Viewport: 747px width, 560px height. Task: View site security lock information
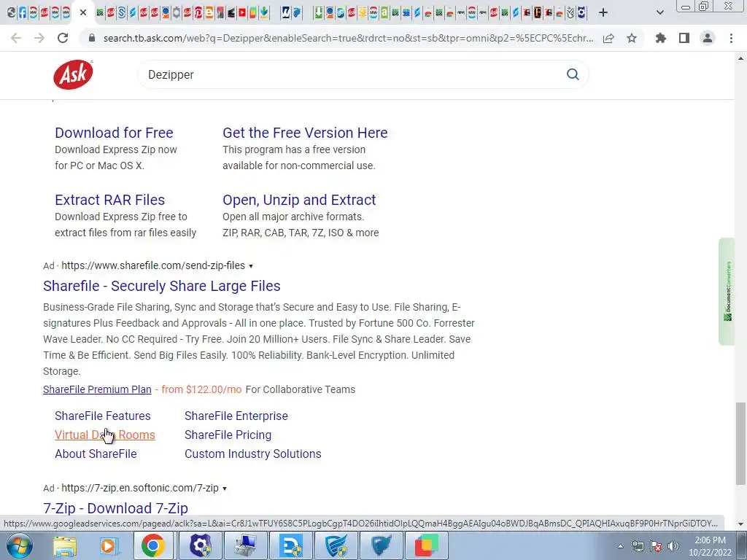92,38
